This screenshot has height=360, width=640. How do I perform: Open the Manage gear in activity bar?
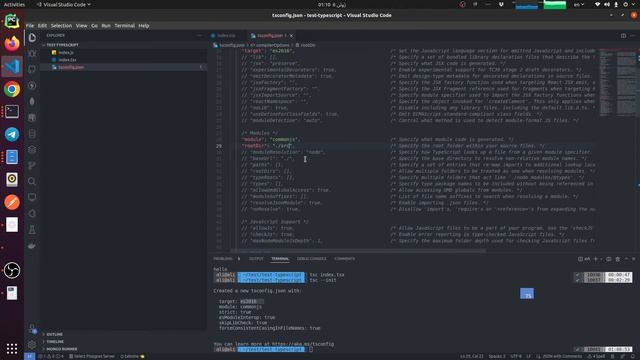pos(32,344)
